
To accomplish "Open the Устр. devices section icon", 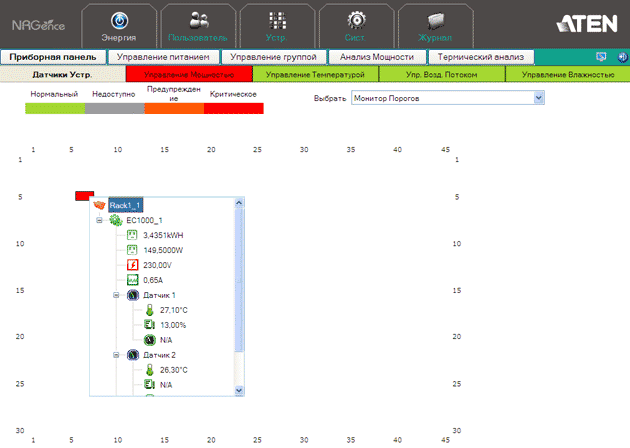I will tap(277, 20).
